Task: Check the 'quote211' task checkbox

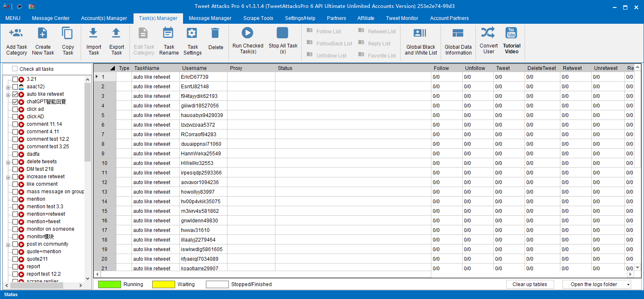Action: click(x=15, y=259)
